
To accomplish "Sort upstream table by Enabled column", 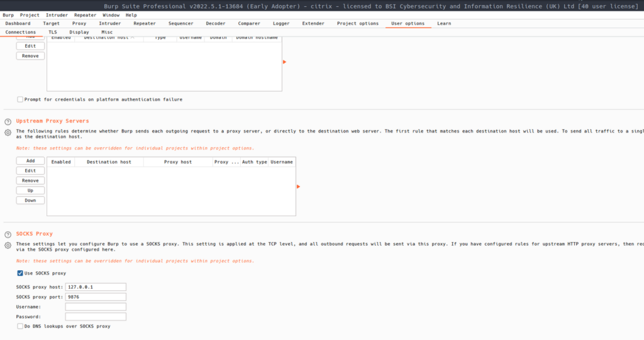I will (x=61, y=162).
